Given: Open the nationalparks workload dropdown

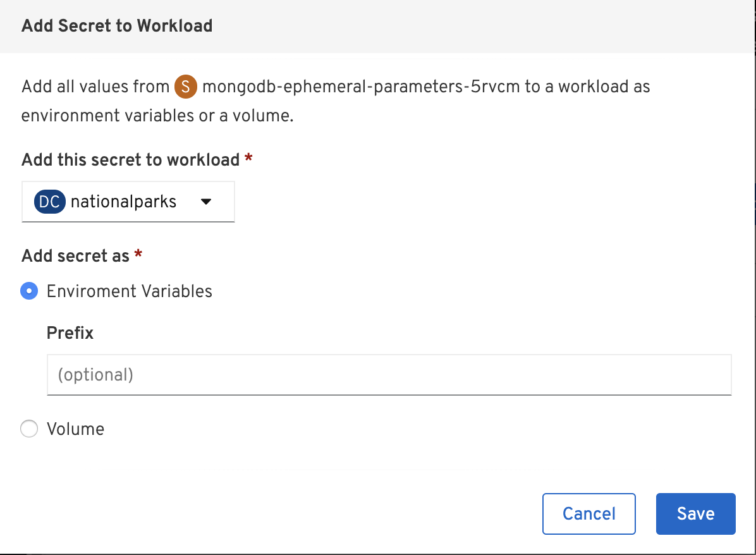Looking at the screenshot, I should [x=128, y=201].
